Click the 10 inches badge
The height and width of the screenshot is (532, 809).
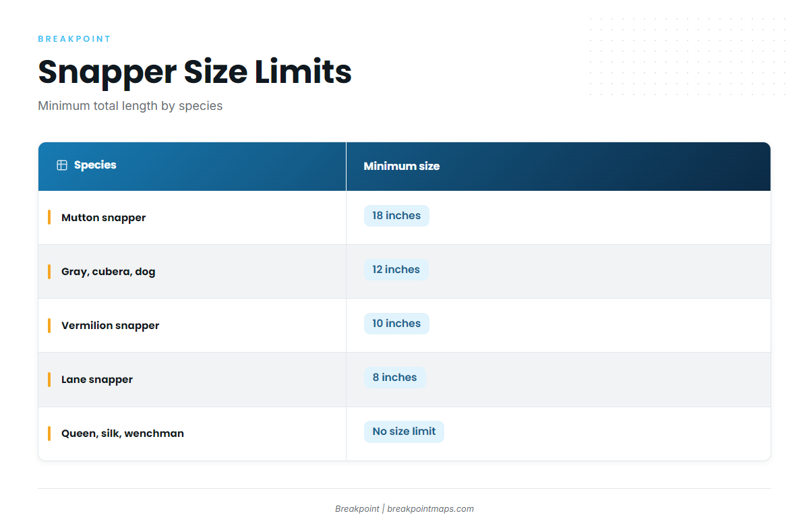coord(396,324)
